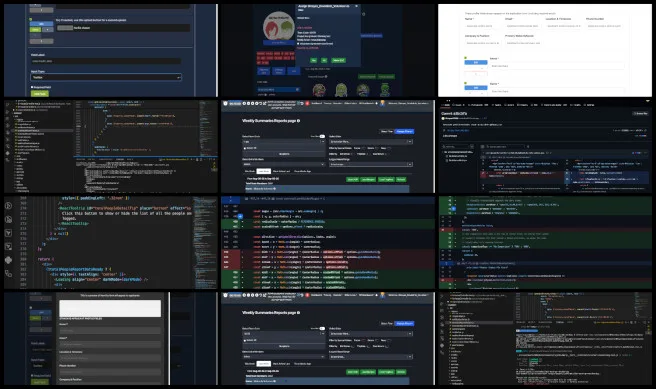Click the bottom-most activity bar icon in zoomed VS Code

tap(8, 274)
